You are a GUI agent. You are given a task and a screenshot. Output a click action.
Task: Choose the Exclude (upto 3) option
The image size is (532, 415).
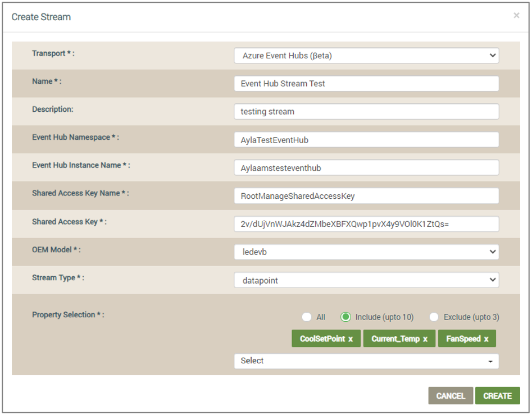pyautogui.click(x=434, y=317)
